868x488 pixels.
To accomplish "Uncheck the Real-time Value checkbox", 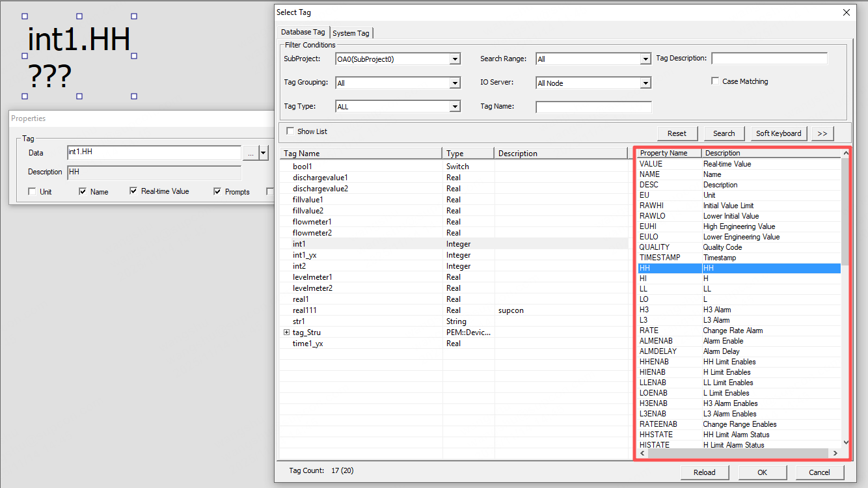I will coord(133,191).
